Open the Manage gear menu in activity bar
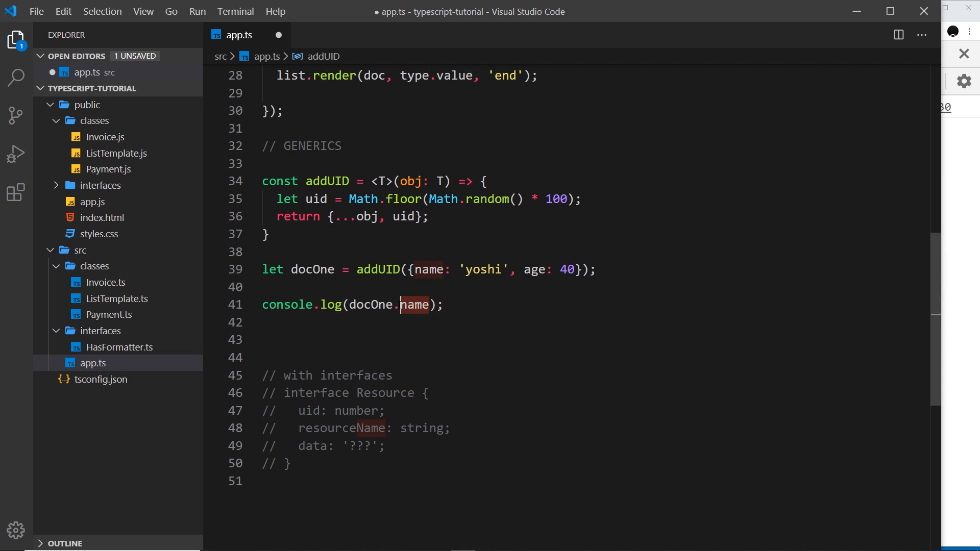Viewport: 980px width, 551px height. pos(16,530)
